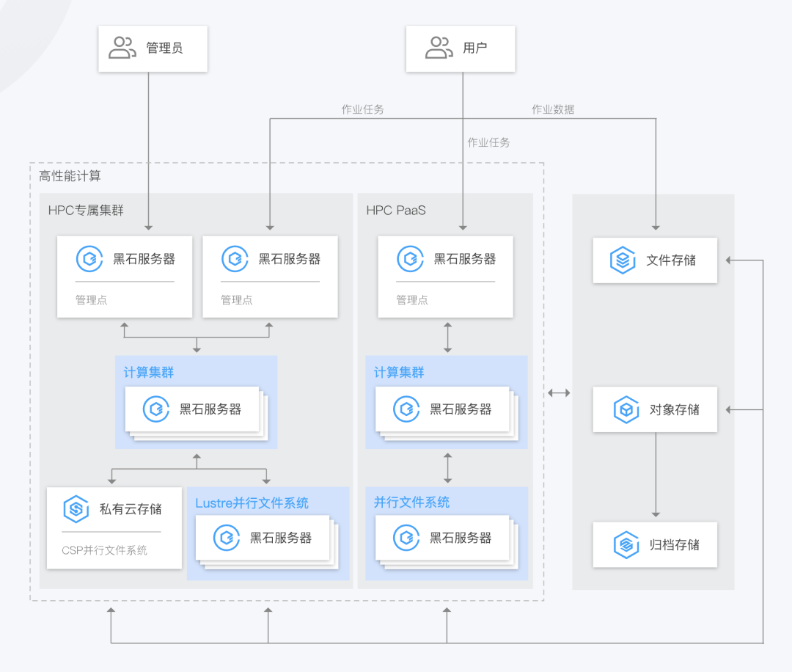Select the HPC专属集群 title
This screenshot has height=672, width=792.
[x=86, y=211]
